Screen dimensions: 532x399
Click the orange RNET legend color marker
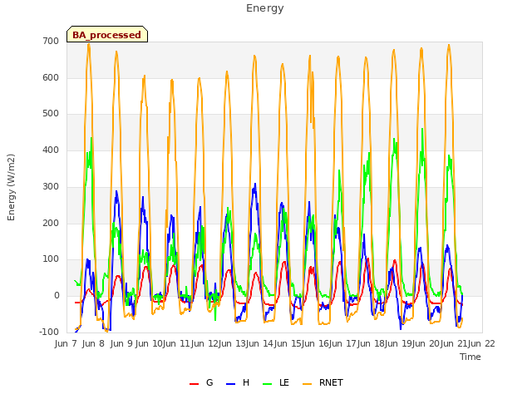[307, 384]
